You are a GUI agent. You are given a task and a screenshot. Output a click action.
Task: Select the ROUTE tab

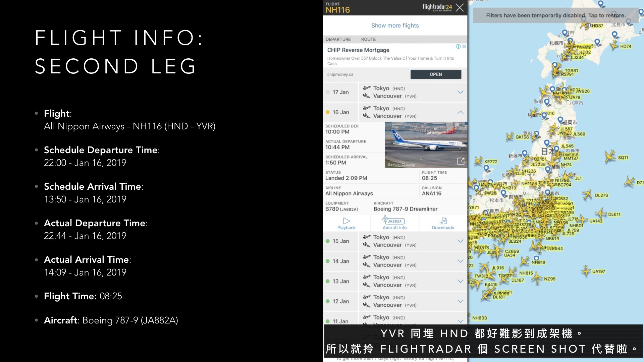[370, 39]
